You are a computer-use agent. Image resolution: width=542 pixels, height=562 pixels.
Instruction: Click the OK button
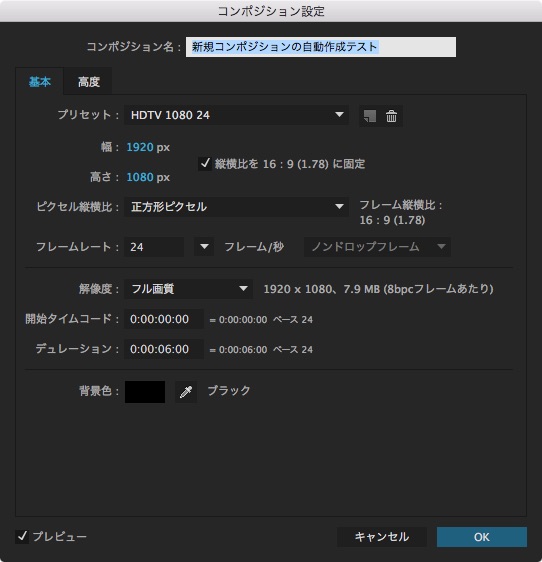[x=482, y=537]
